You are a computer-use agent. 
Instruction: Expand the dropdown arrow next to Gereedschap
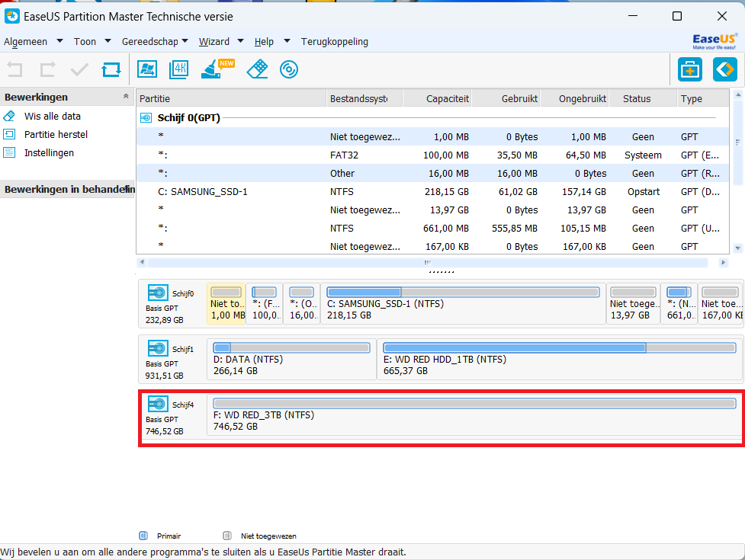[185, 41]
